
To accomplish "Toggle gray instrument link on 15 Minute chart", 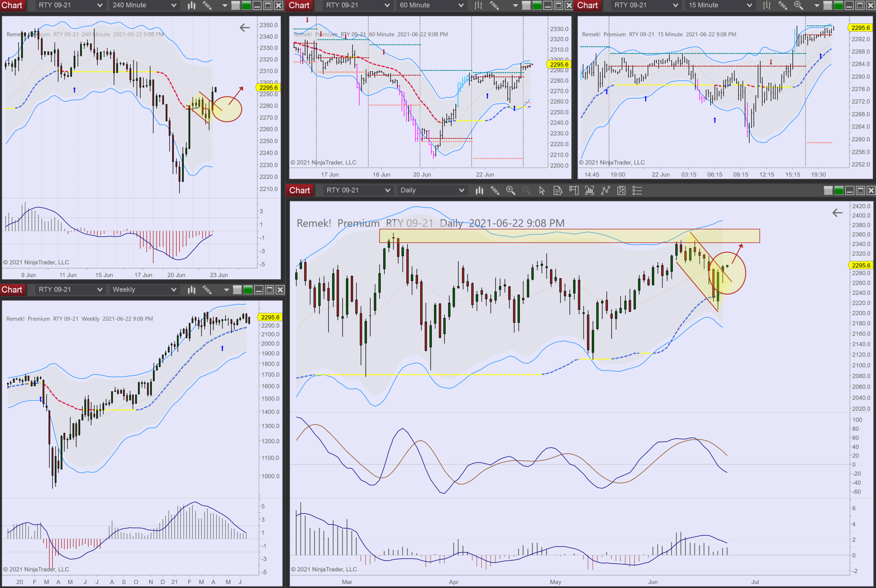I will click(x=828, y=5).
